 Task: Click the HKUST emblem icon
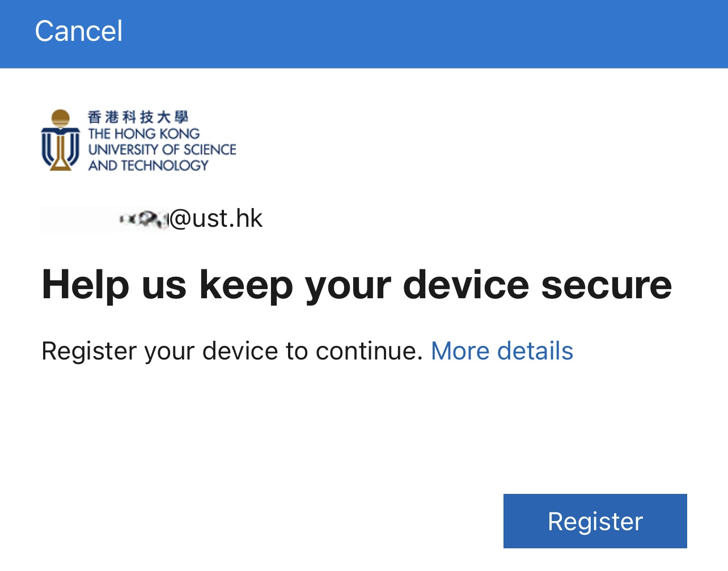(60, 141)
